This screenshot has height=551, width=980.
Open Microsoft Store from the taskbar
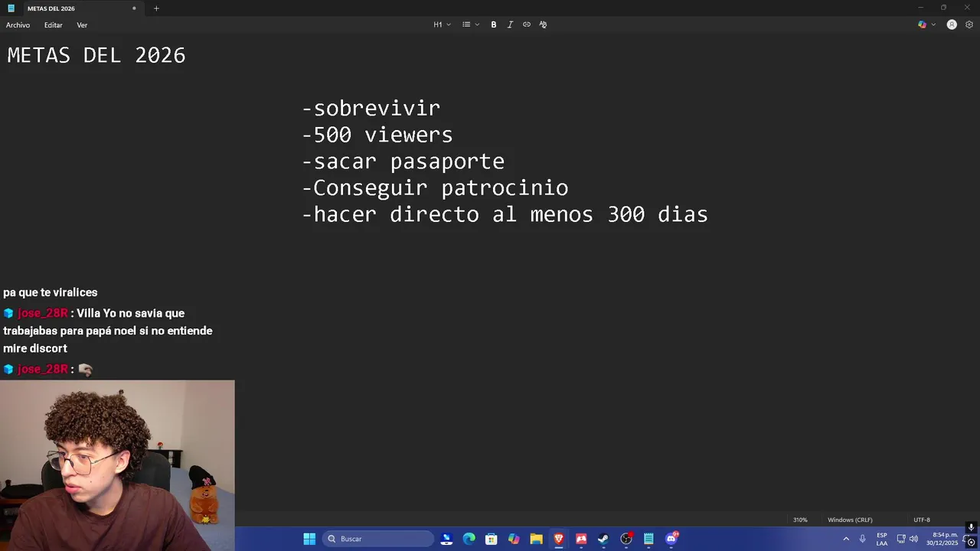coord(492,539)
